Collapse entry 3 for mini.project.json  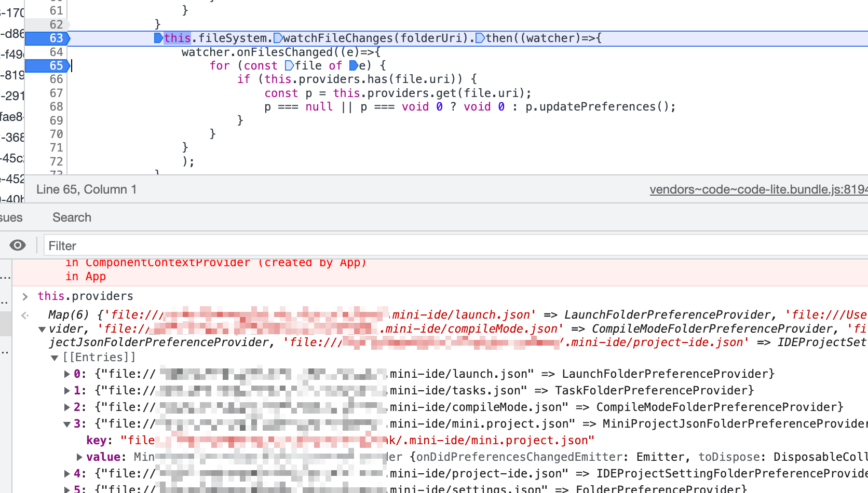click(66, 423)
